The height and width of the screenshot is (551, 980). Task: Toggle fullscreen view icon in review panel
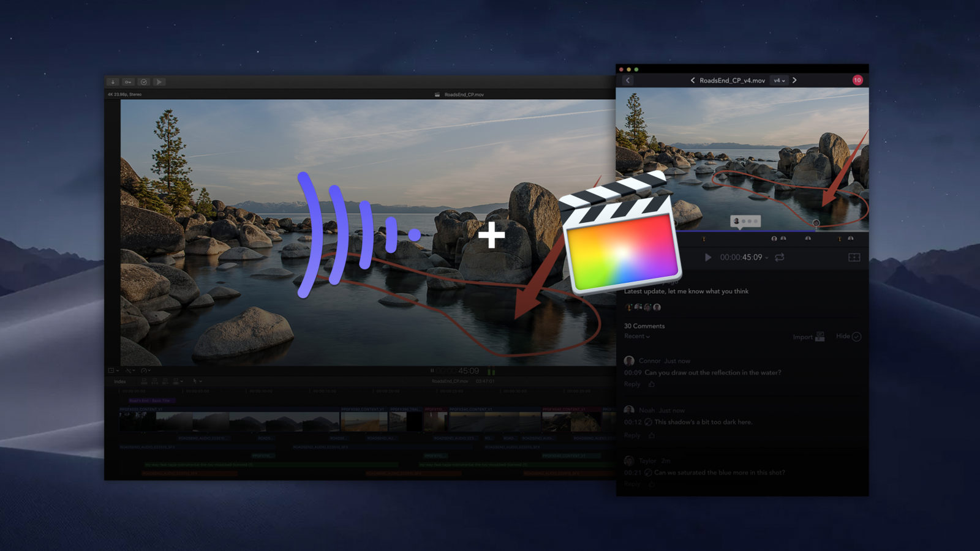(854, 257)
